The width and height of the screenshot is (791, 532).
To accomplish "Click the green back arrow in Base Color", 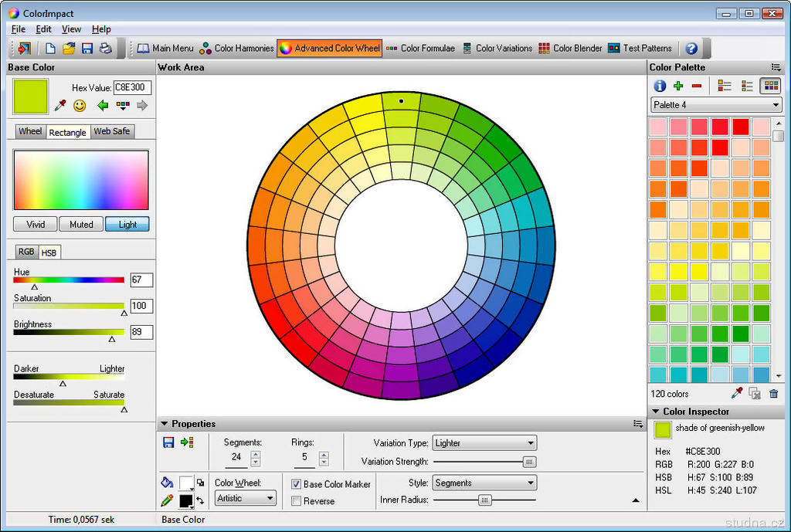I will point(102,105).
